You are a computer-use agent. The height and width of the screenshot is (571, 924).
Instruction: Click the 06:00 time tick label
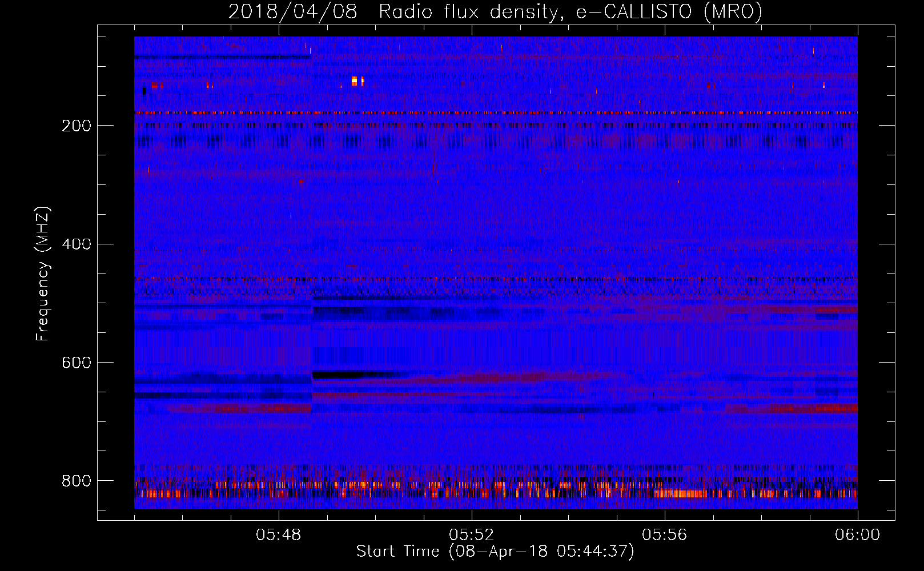click(857, 535)
